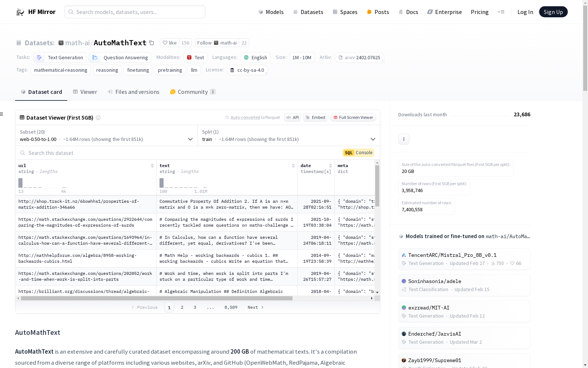588x368 pixels.
Task: Expand the Subset dropdown
Action: click(x=106, y=135)
